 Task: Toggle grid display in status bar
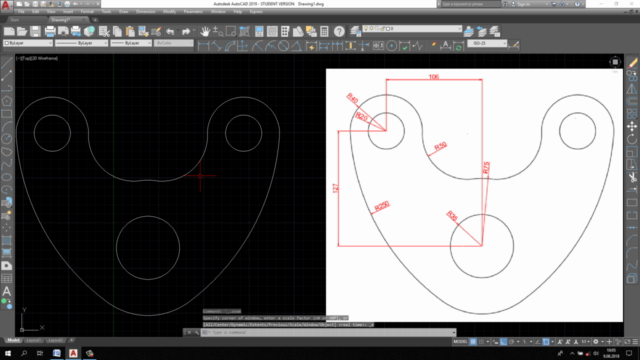coord(473,342)
